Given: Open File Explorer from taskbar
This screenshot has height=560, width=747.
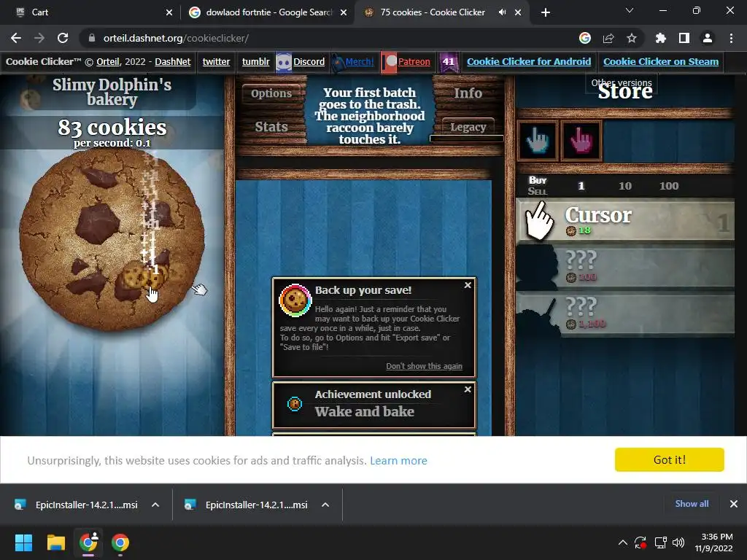Looking at the screenshot, I should pos(55,542).
